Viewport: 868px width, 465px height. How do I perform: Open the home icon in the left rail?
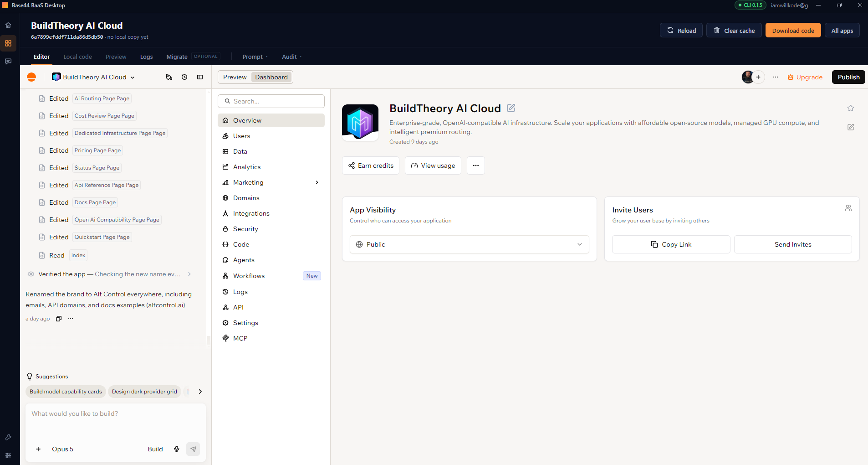(8, 26)
